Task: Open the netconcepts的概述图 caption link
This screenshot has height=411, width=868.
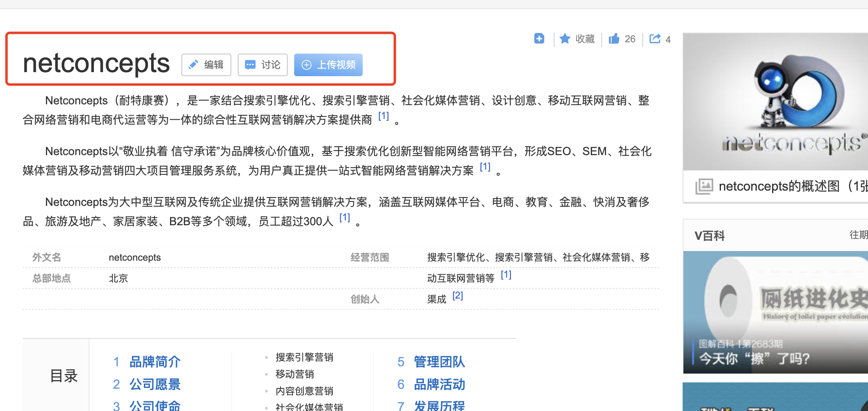Action: click(793, 186)
